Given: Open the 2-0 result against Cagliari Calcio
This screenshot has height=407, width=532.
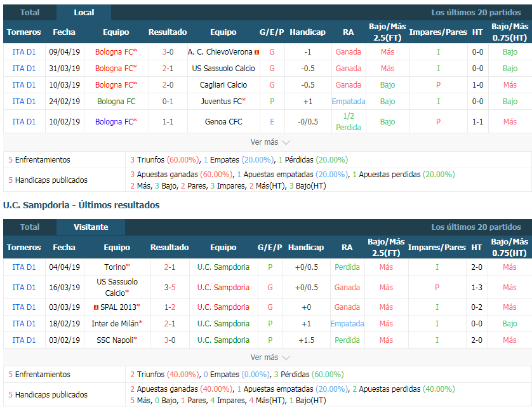Looking at the screenshot, I should (168, 85).
